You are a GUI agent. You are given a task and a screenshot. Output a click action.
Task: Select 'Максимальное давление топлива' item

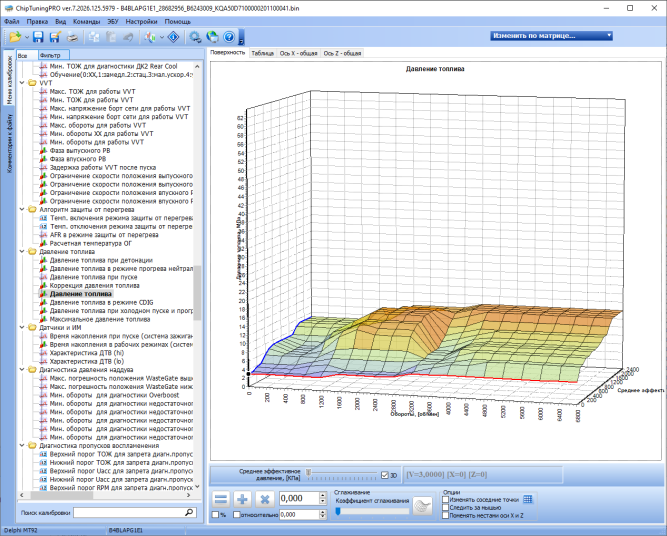[x=100, y=319]
